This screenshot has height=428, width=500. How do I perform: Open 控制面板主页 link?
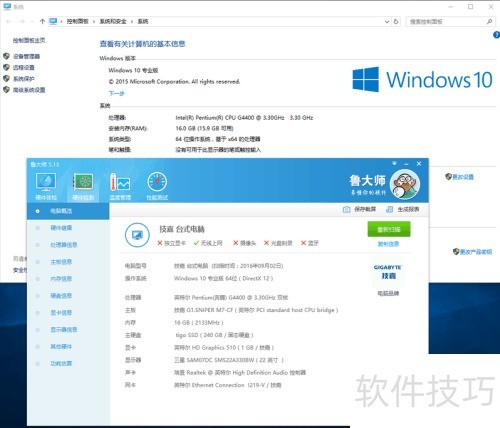(29, 40)
